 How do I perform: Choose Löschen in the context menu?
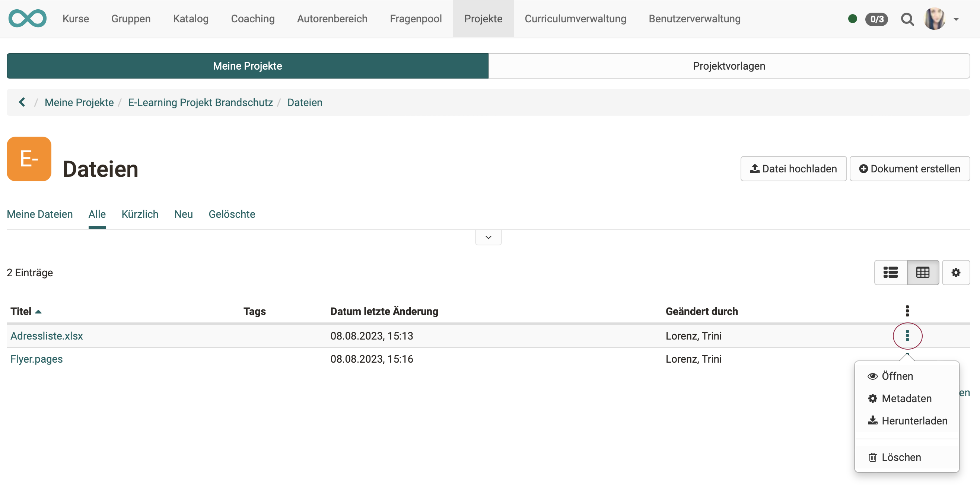pos(901,457)
